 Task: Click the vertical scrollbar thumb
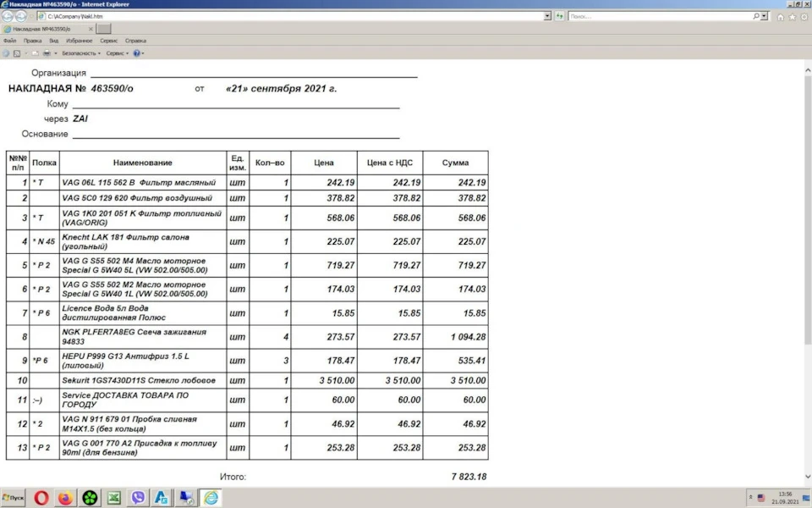click(x=808, y=210)
